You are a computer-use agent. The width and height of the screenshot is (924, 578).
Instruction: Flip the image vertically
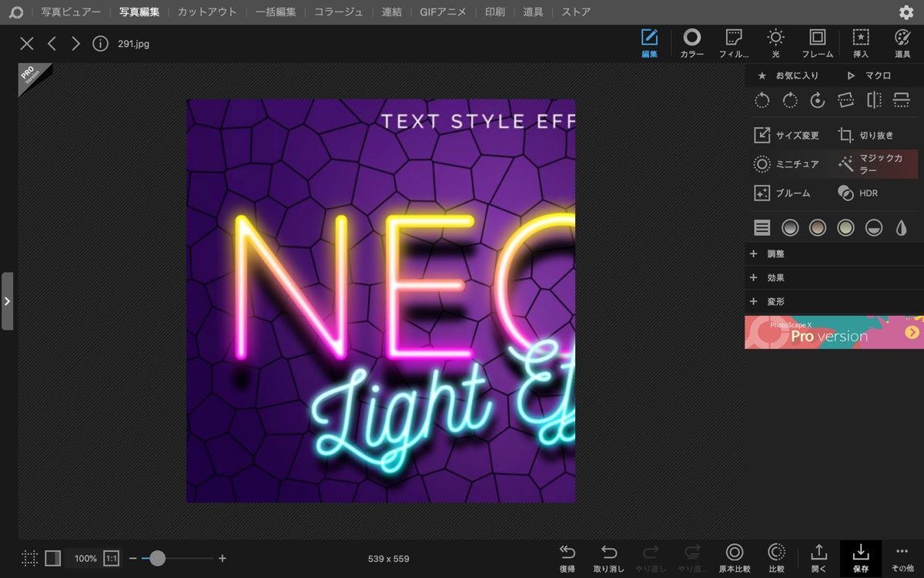(902, 100)
